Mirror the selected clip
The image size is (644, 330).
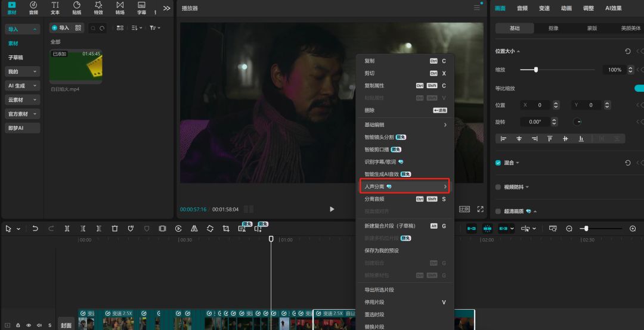click(x=194, y=229)
